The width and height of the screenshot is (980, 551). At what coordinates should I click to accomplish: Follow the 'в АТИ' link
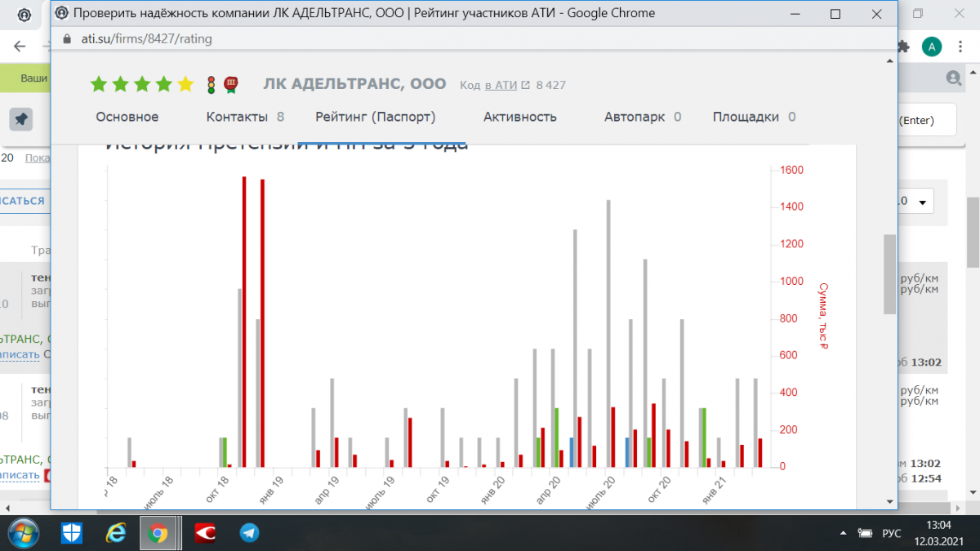click(501, 85)
